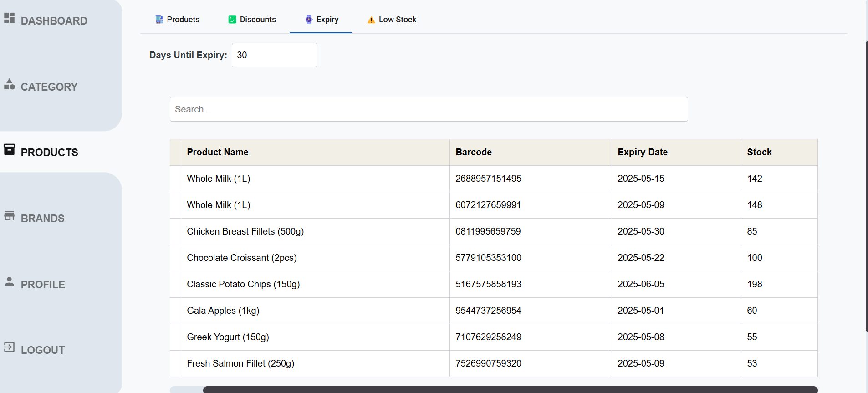Select the Expiry tab
Viewport: 868px width, 393px height.
(x=321, y=20)
